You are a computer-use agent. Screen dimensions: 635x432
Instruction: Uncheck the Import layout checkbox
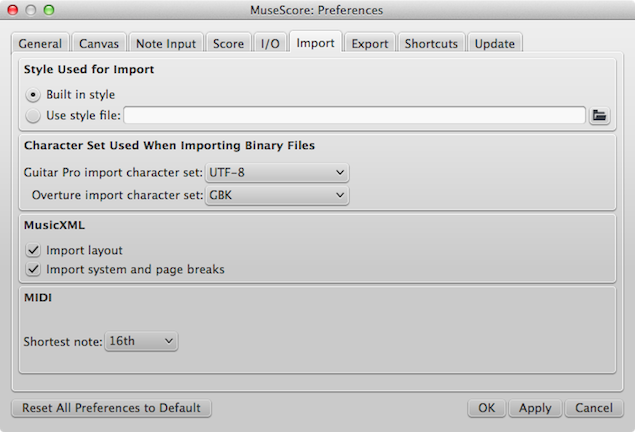point(33,250)
